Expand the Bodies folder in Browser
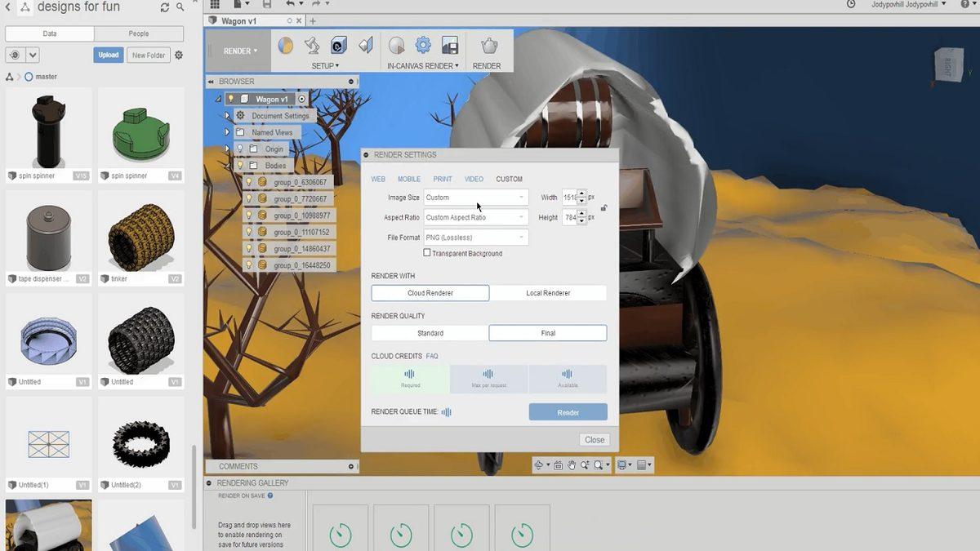 click(227, 165)
